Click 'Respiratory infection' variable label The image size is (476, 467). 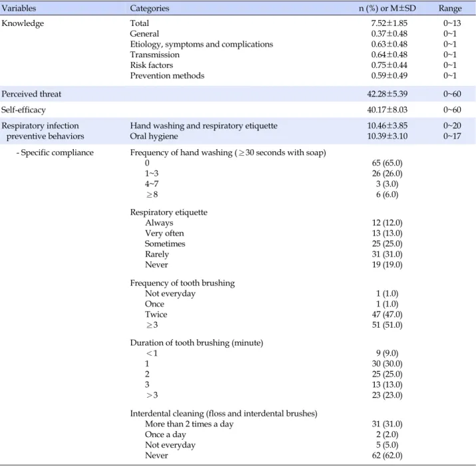coord(40,126)
